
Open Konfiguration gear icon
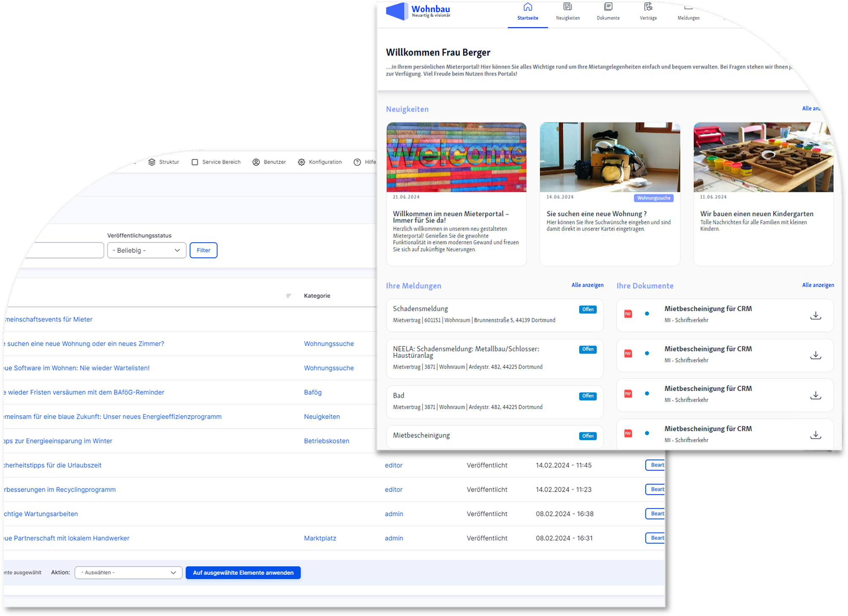(x=301, y=162)
